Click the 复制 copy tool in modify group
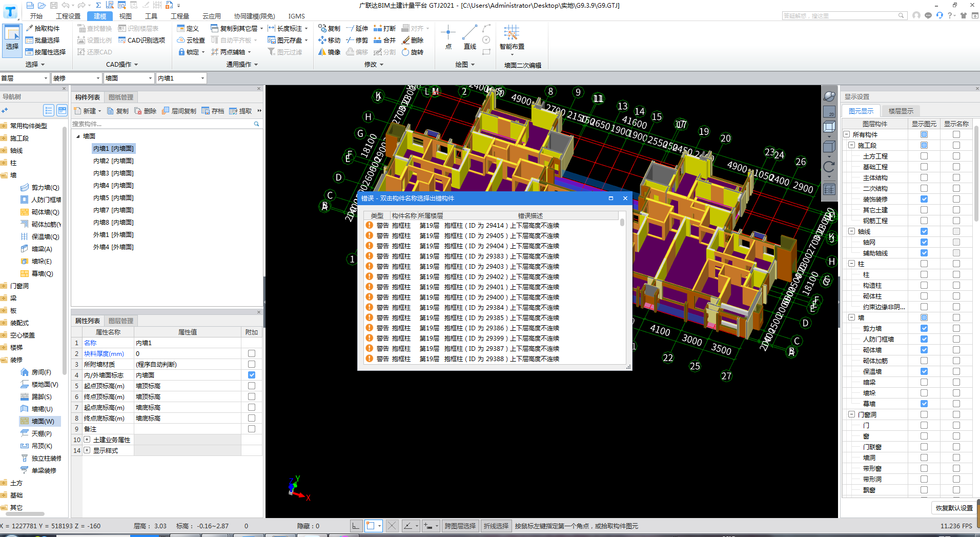This screenshot has width=980, height=537. click(x=329, y=29)
